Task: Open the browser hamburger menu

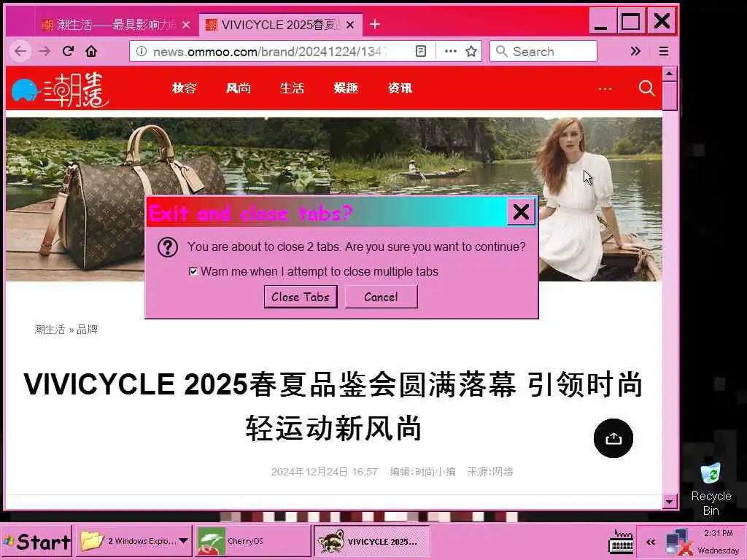Action: point(664,52)
